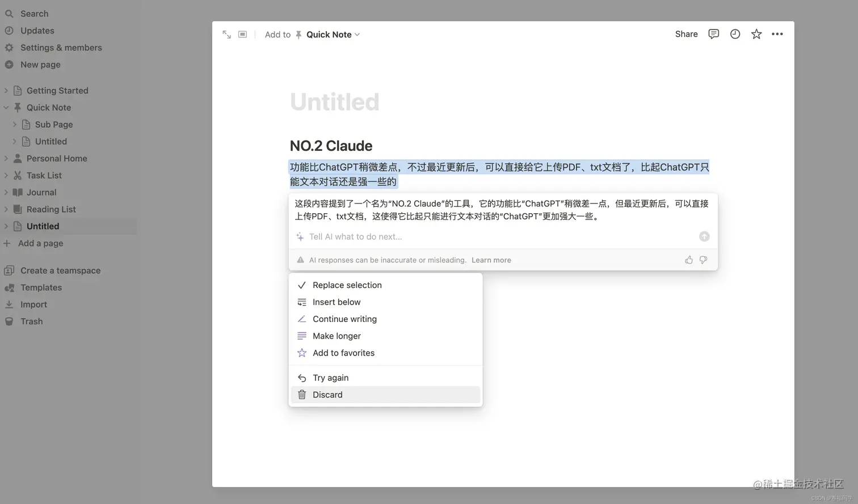Open page in full page expand icon

pos(227,35)
